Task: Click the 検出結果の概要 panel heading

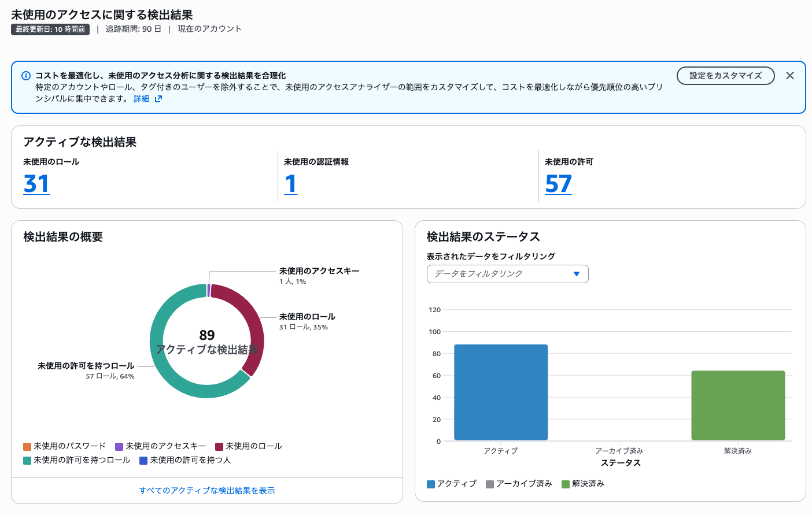Action: click(63, 237)
